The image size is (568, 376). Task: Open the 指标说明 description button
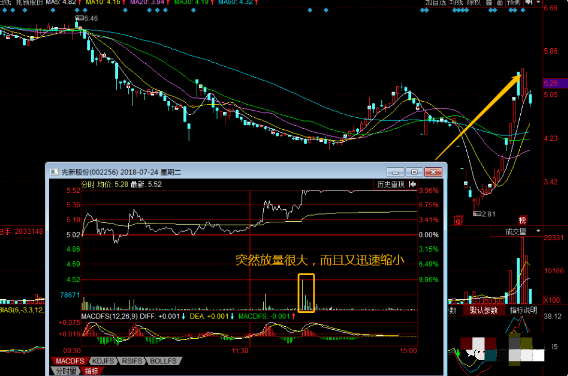click(523, 310)
